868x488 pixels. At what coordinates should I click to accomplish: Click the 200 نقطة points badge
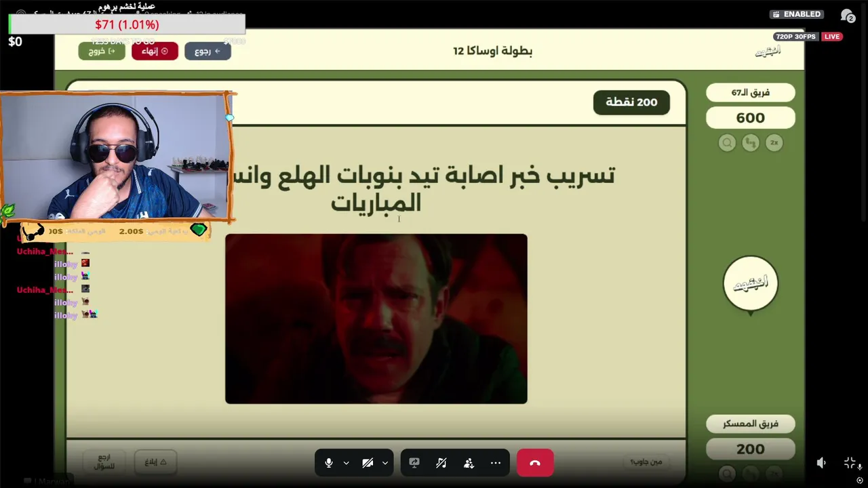[x=631, y=102]
